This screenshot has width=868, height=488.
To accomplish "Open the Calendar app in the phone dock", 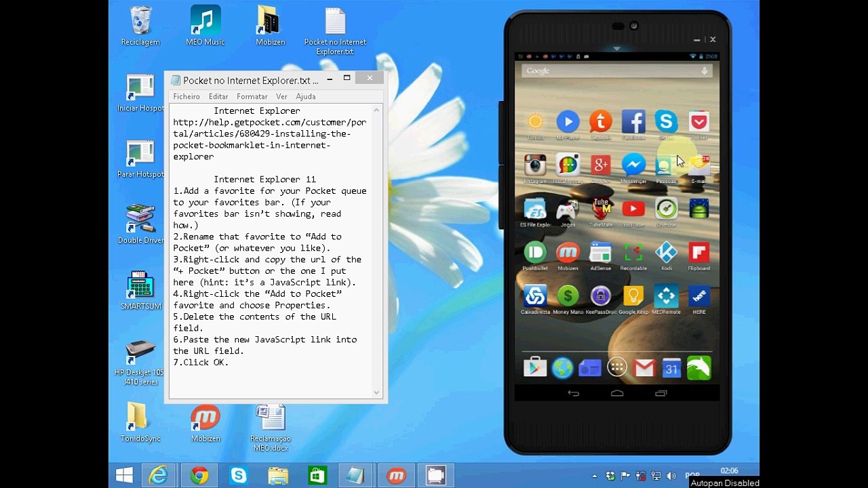I will [x=671, y=367].
